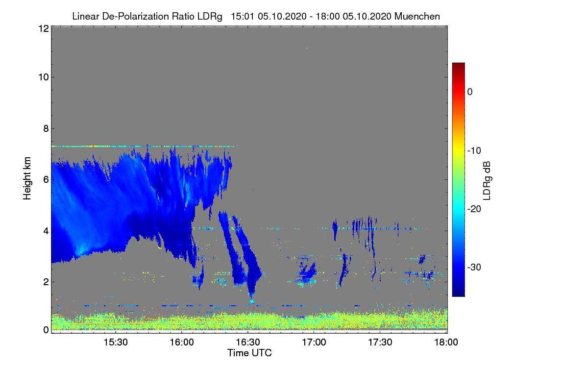
Task: Click the colorbar value 0 label
Action: pos(470,92)
